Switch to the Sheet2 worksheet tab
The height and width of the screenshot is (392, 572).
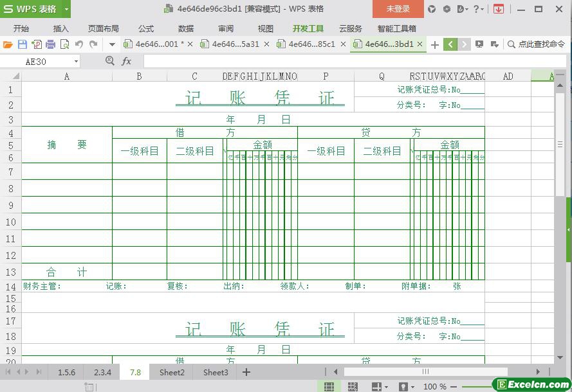172,372
